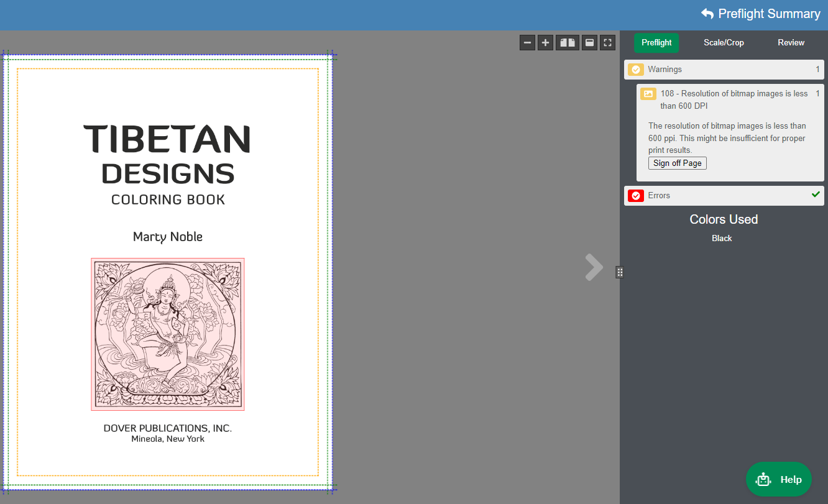The height and width of the screenshot is (504, 828).
Task: Expand the Errors section
Action: [x=724, y=196]
